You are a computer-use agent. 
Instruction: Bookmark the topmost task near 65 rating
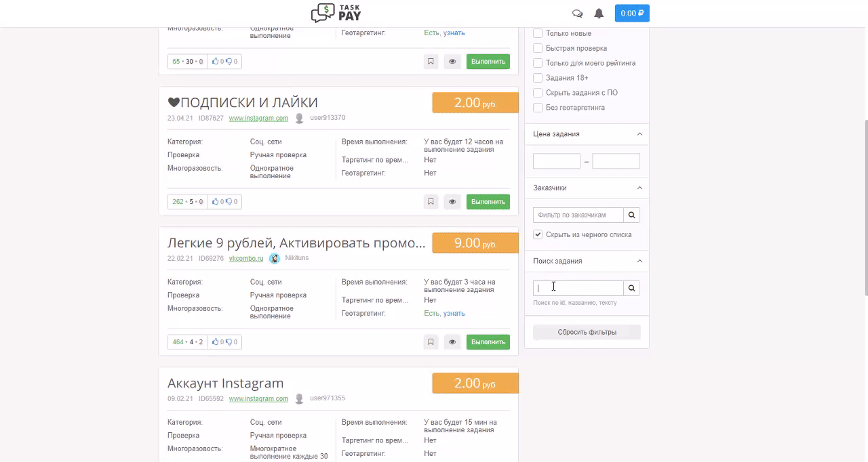point(431,61)
